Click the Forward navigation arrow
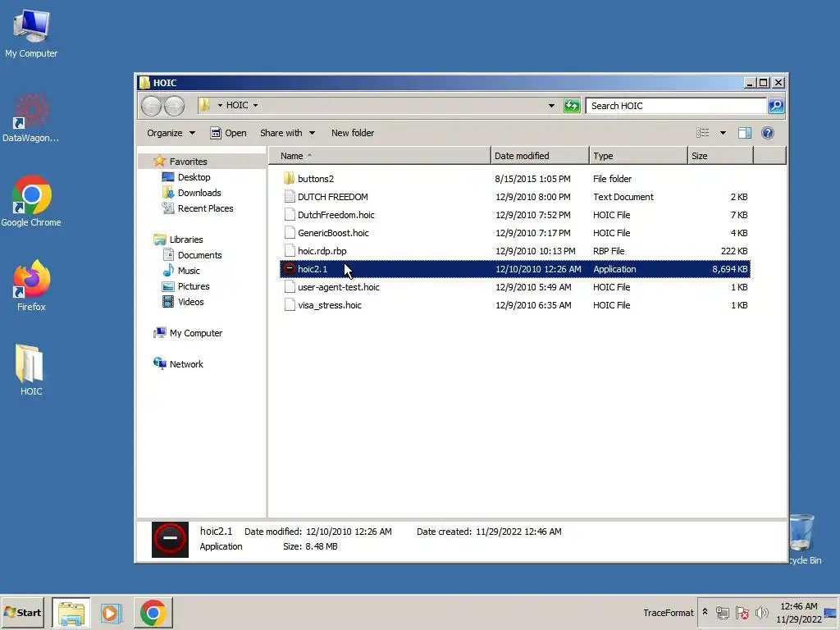 (174, 106)
